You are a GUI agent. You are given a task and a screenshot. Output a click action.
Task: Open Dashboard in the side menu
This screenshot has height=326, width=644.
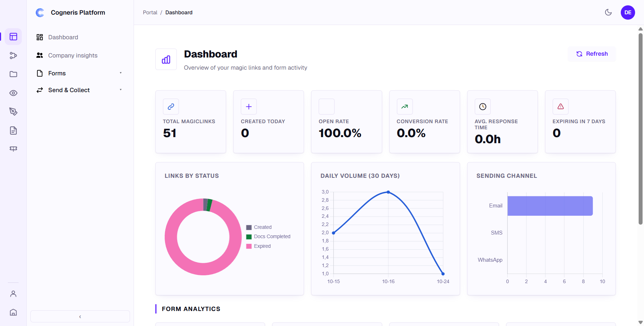click(63, 37)
